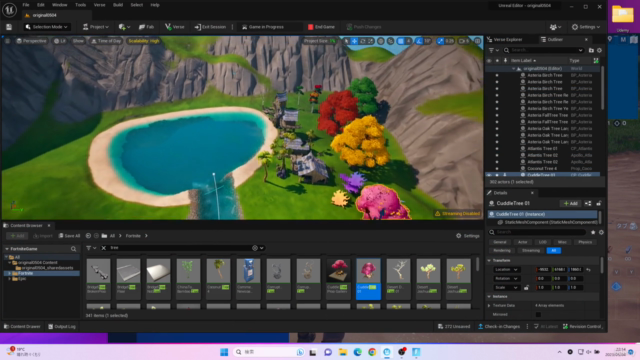The image size is (640, 360).
Task: Click the Outliner filter icon
Action: [x=493, y=50]
